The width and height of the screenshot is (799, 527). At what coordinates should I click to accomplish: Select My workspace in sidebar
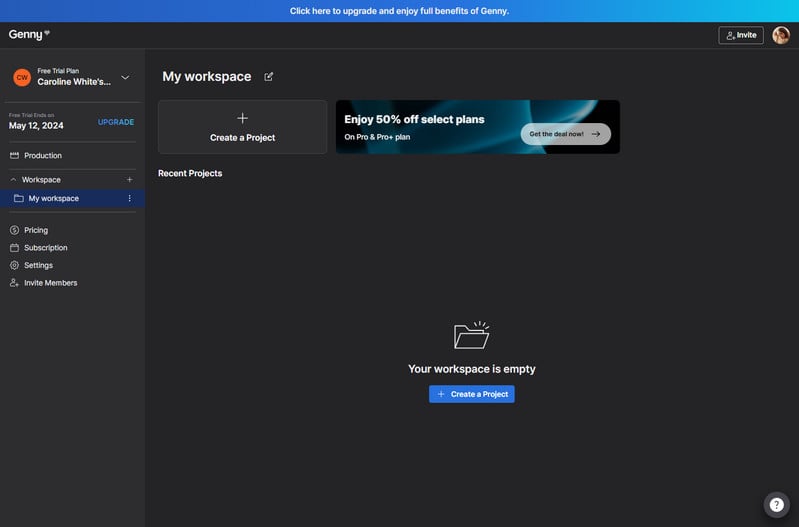tap(72, 198)
